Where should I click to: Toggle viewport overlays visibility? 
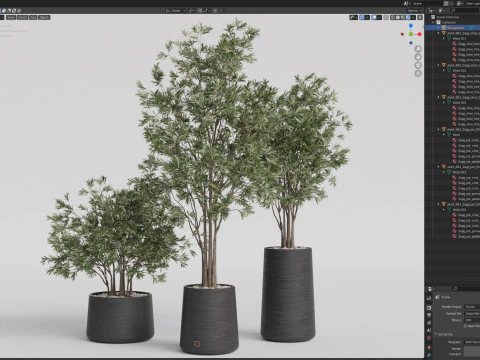(x=374, y=17)
